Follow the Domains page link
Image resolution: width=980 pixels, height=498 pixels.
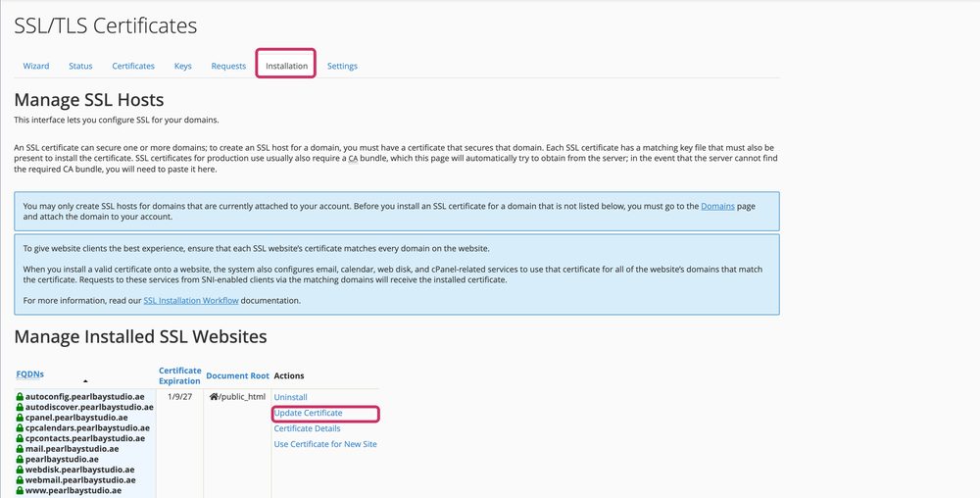(717, 206)
